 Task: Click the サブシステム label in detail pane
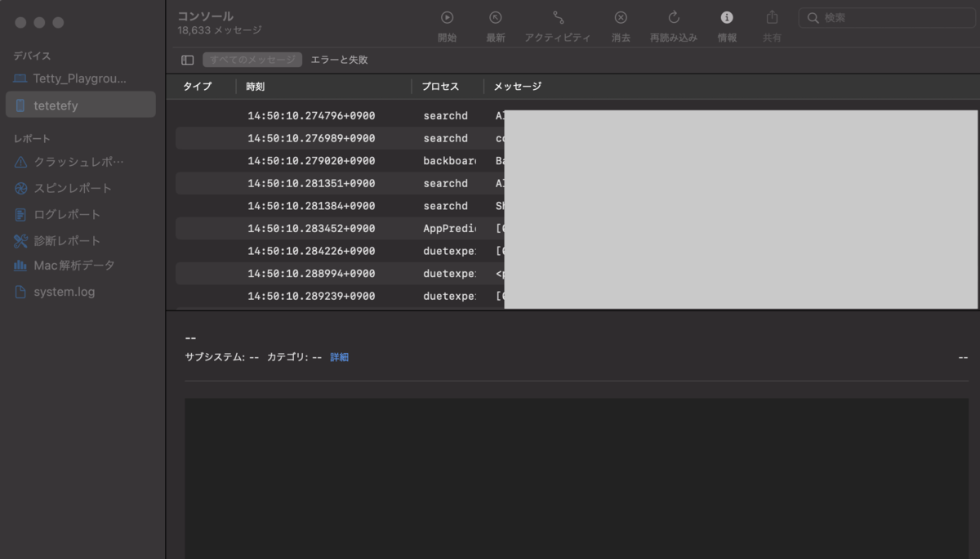point(215,357)
